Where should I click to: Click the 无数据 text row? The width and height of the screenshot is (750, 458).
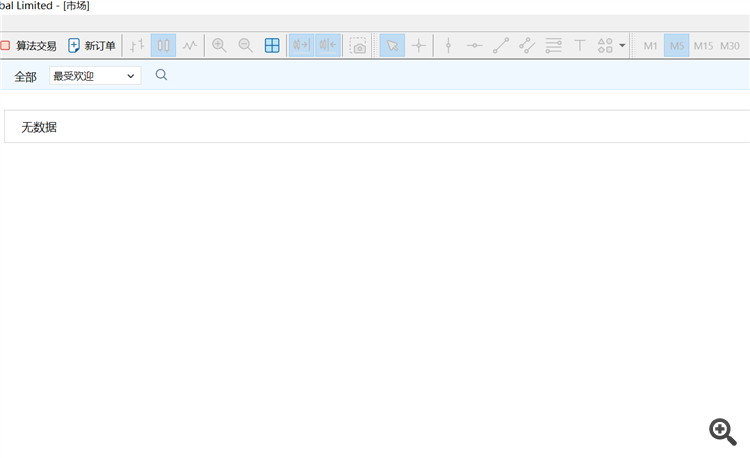pyautogui.click(x=377, y=127)
